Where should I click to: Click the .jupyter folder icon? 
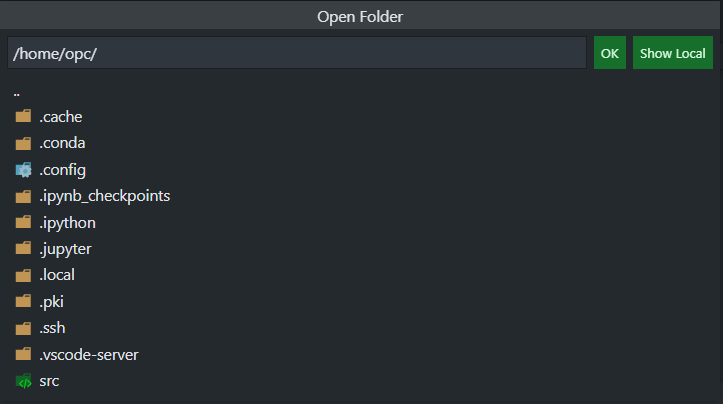[x=23, y=249]
